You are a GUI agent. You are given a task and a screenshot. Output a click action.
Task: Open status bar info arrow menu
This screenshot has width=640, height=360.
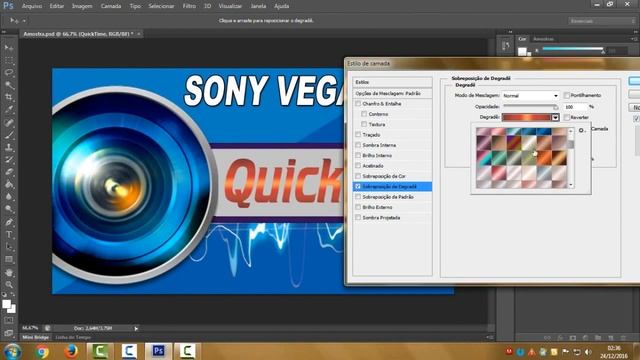click(136, 328)
